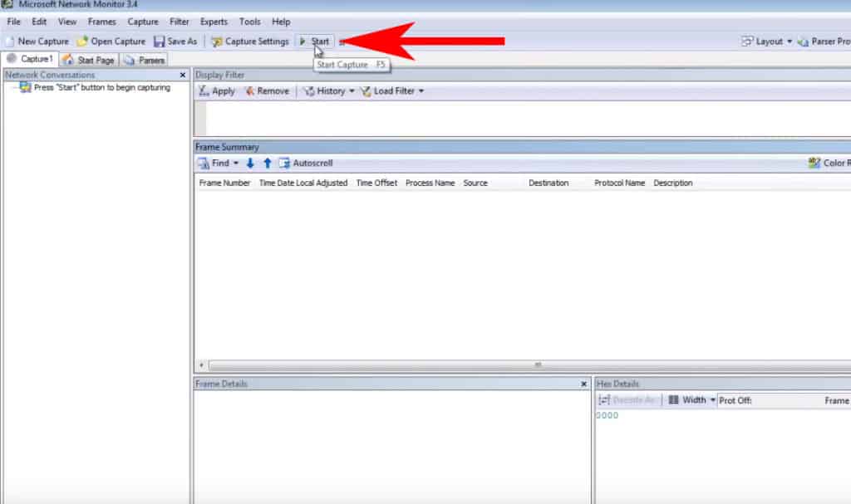Image resolution: width=851 pixels, height=504 pixels.
Task: Click in the display filter text area
Action: [528, 118]
